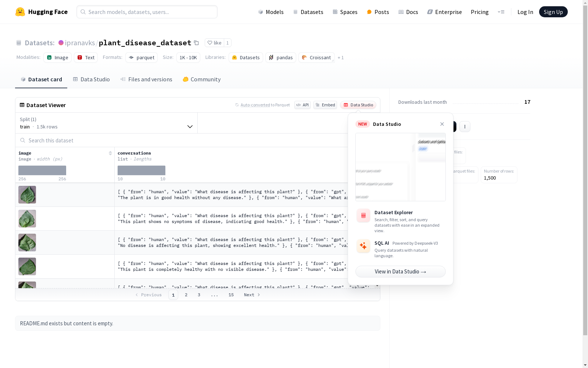This screenshot has width=588, height=368.
Task: Open the Community tab
Action: pyautogui.click(x=202, y=79)
